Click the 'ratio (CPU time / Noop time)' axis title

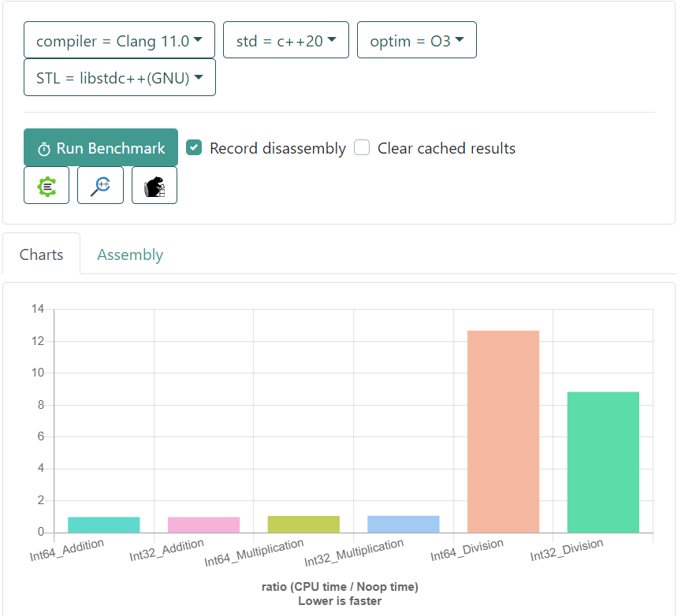[340, 587]
